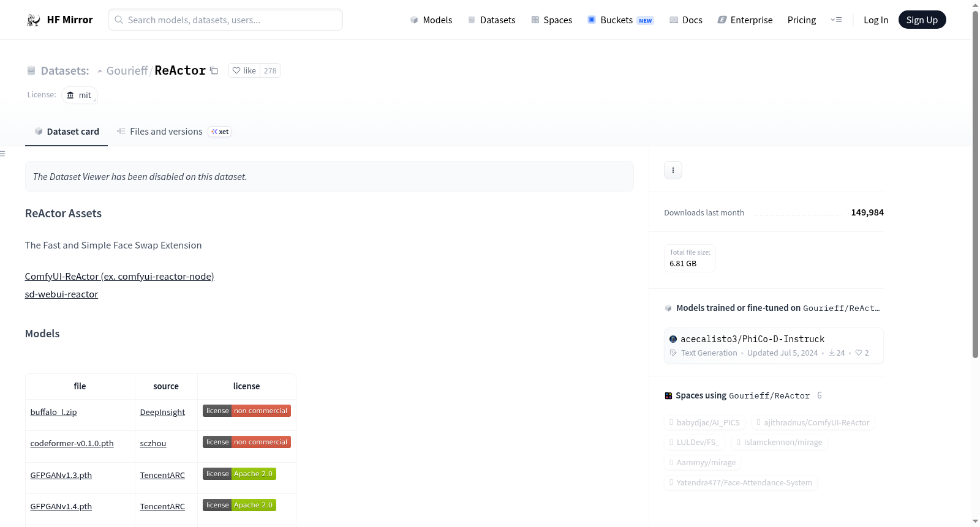The image size is (980, 527).
Task: Focus the search models, datasets, users field
Action: (x=225, y=20)
